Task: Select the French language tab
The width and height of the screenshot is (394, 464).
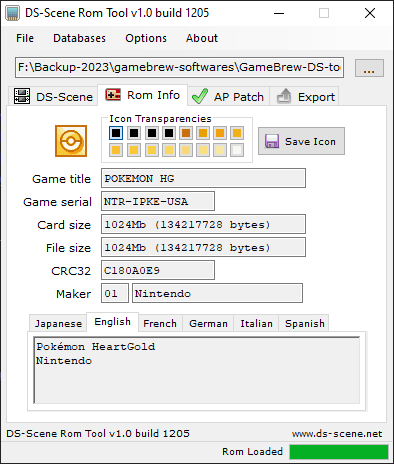Action: (160, 323)
